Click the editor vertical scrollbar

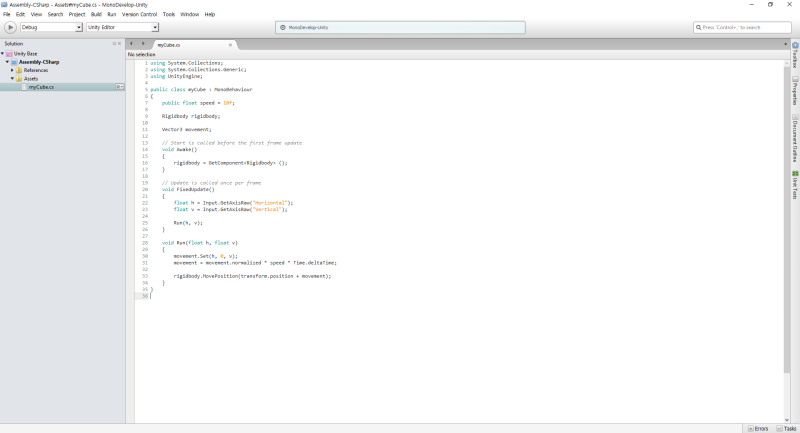[786, 219]
